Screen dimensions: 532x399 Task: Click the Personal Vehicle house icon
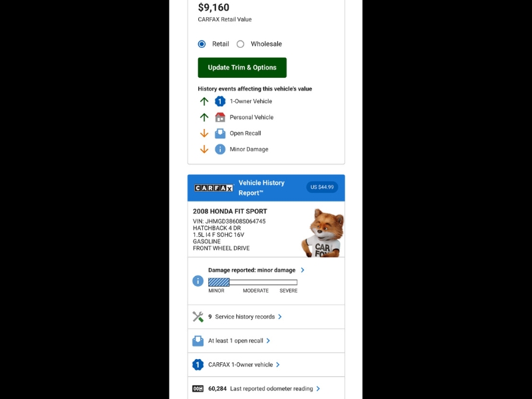(220, 117)
